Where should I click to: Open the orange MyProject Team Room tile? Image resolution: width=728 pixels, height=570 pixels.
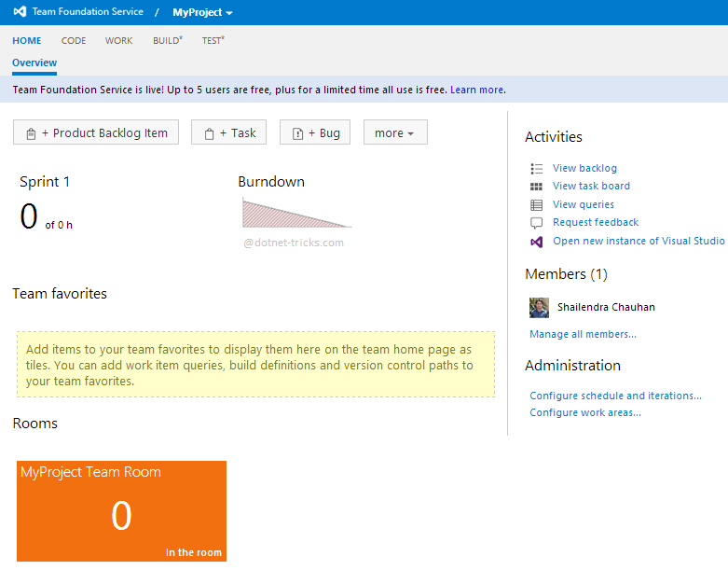(121, 510)
